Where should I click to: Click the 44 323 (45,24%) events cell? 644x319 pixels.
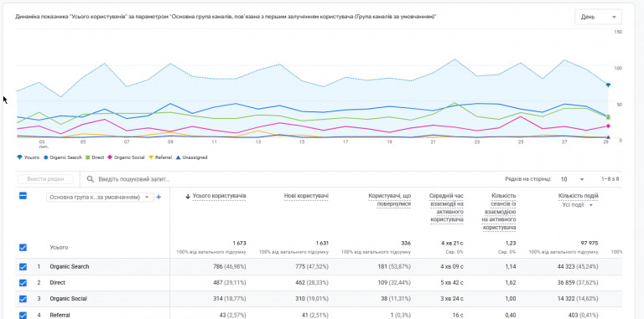click(578, 266)
